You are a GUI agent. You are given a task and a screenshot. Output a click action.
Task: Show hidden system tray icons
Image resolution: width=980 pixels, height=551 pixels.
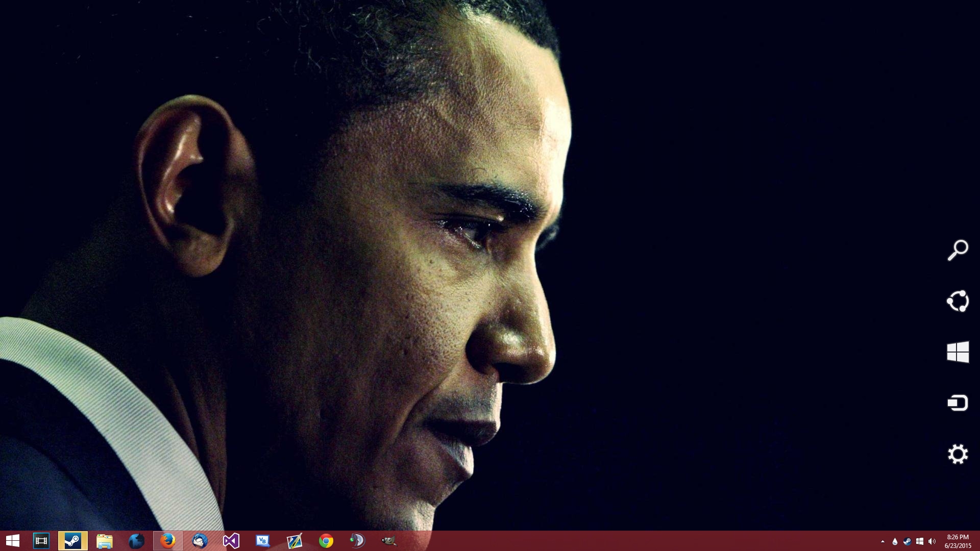coord(883,541)
